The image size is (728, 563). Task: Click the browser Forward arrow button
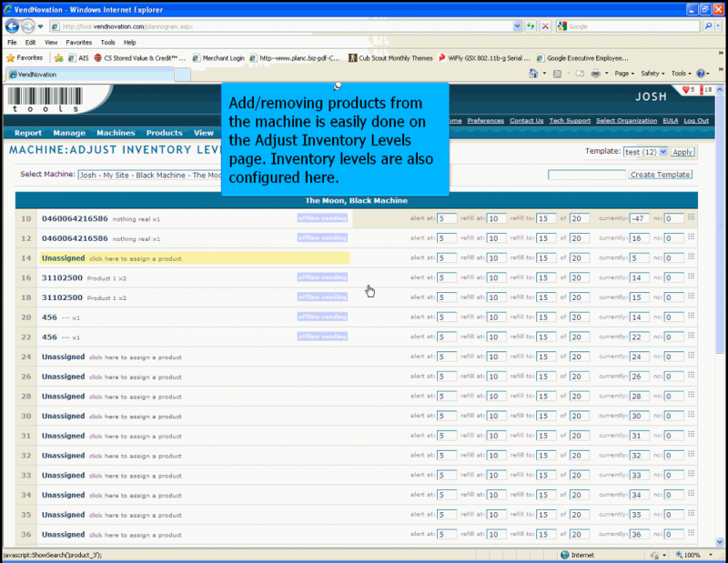(x=28, y=26)
